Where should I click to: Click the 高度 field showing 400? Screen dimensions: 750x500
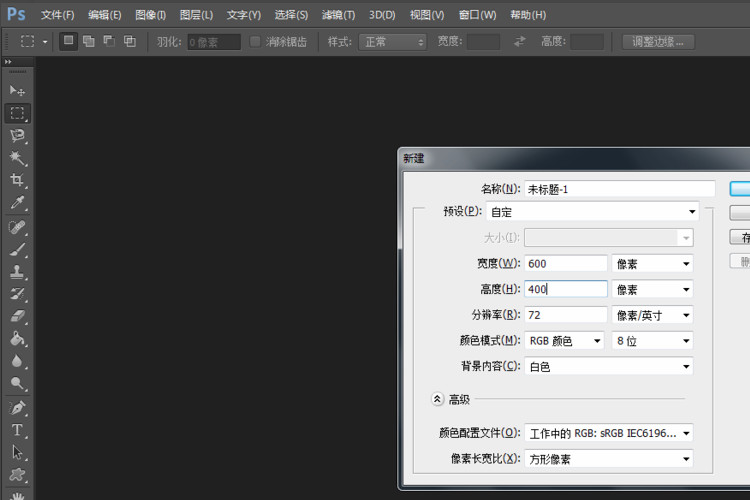tap(566, 289)
